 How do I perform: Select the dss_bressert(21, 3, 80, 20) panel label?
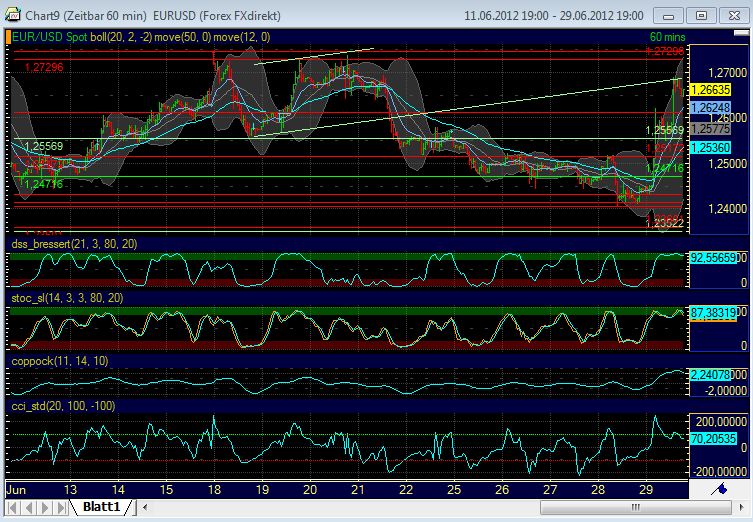point(74,244)
